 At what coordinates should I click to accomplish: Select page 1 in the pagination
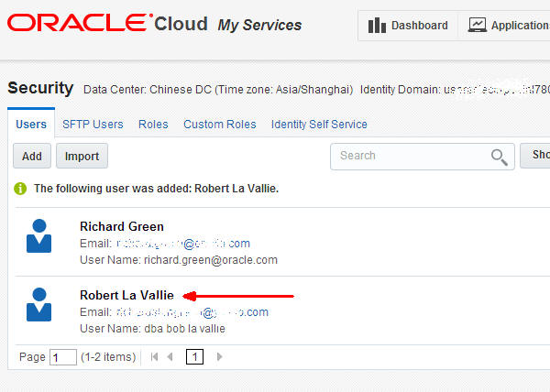coord(195,357)
